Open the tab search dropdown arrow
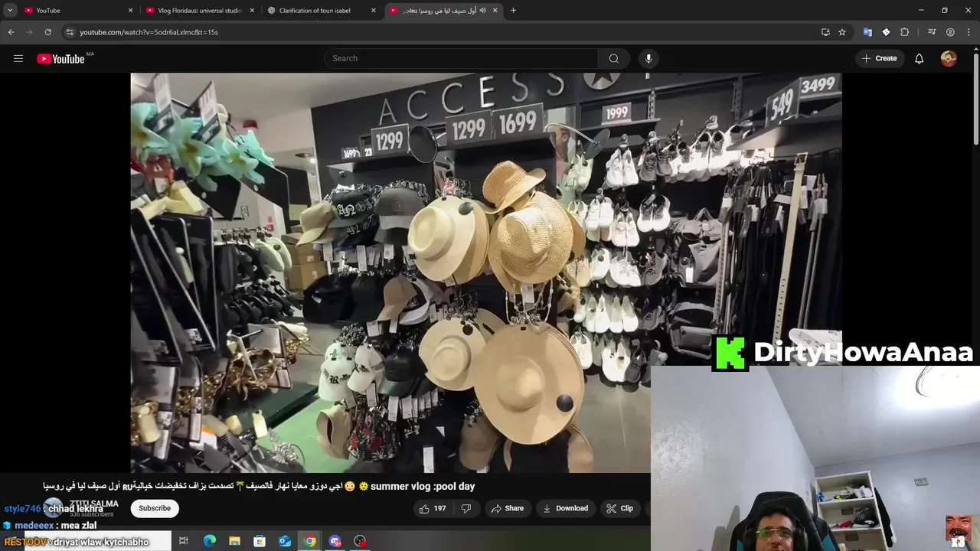 click(10, 11)
